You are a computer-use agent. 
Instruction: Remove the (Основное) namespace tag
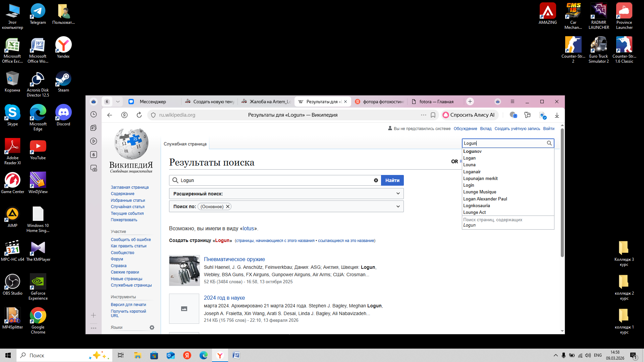[x=228, y=206]
